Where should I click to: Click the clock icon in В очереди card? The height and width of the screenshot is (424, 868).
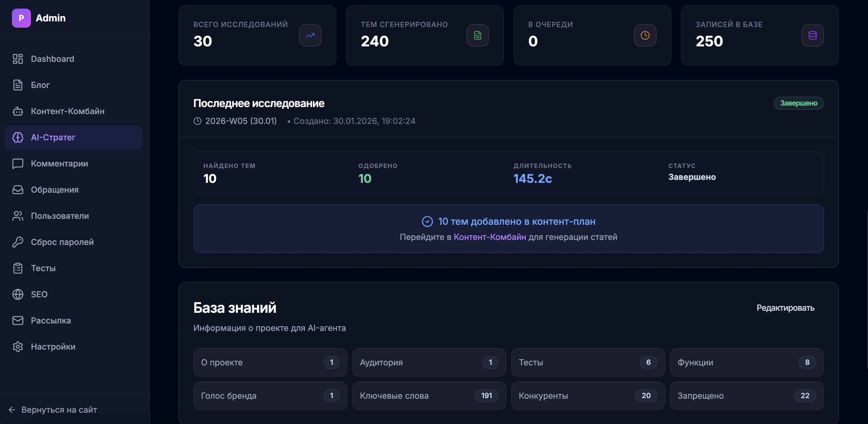click(x=645, y=35)
